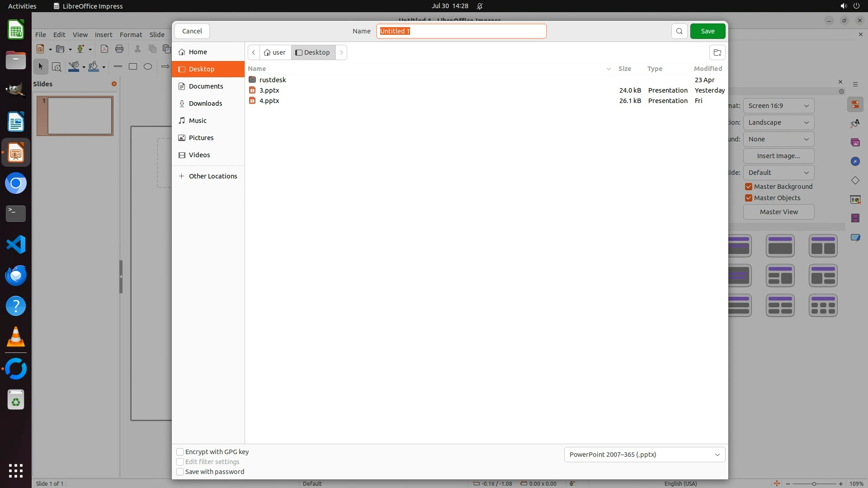The height and width of the screenshot is (488, 868).
Task: Check Save with password option
Action: pos(180,472)
